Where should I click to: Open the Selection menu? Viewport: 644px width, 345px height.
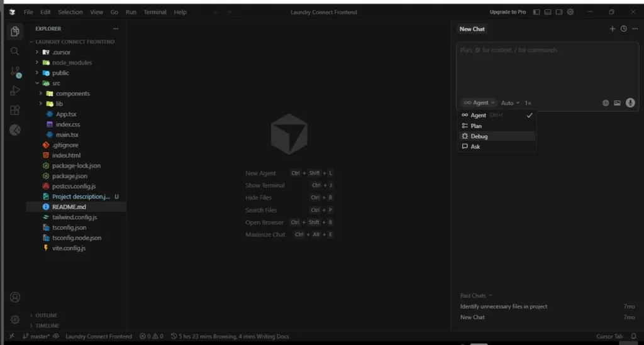pos(70,12)
